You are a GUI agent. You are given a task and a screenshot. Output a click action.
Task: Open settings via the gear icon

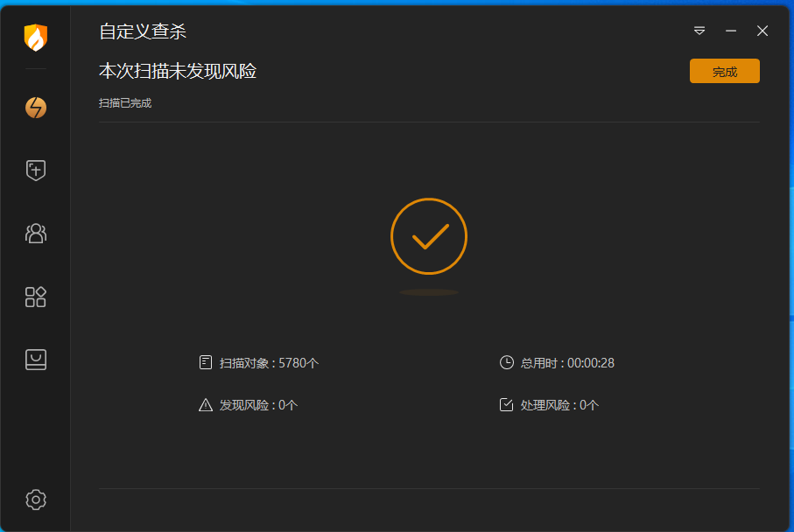pos(35,500)
